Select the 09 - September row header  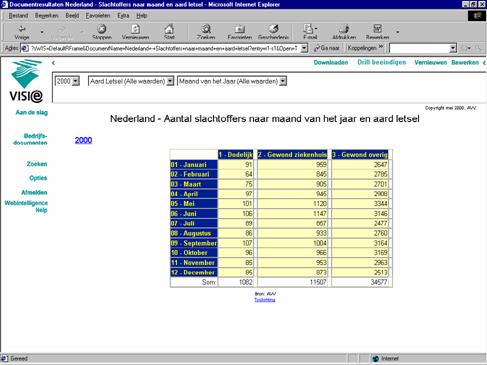tap(194, 243)
